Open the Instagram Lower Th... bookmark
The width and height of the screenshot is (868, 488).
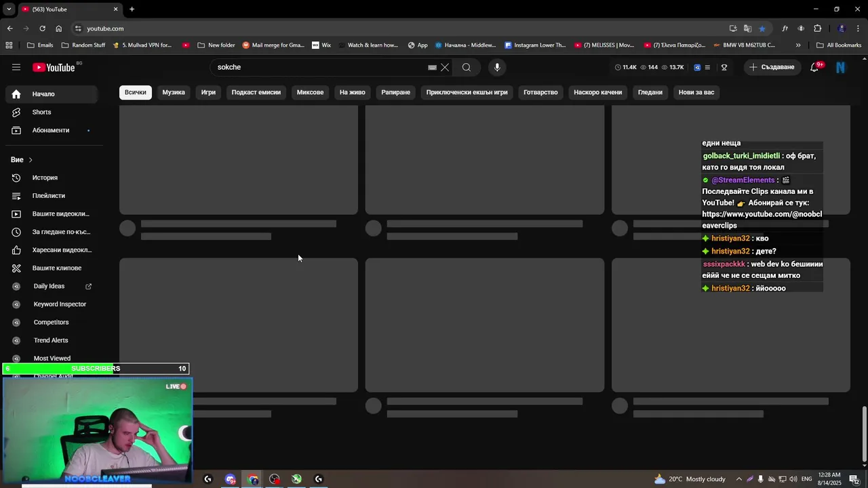[535, 45]
